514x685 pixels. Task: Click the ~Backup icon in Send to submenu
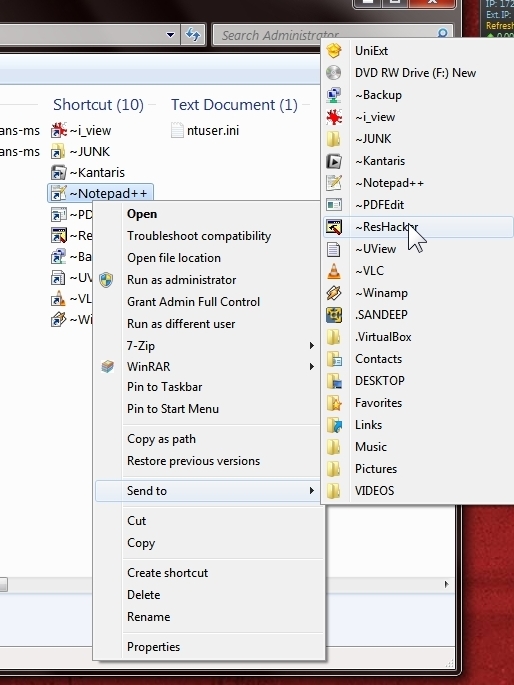(334, 95)
